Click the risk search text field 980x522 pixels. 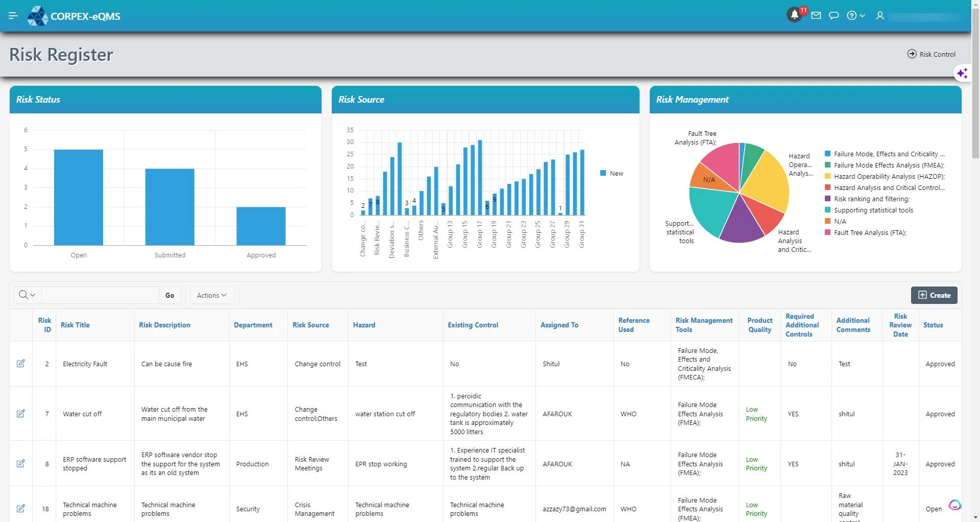click(x=100, y=295)
